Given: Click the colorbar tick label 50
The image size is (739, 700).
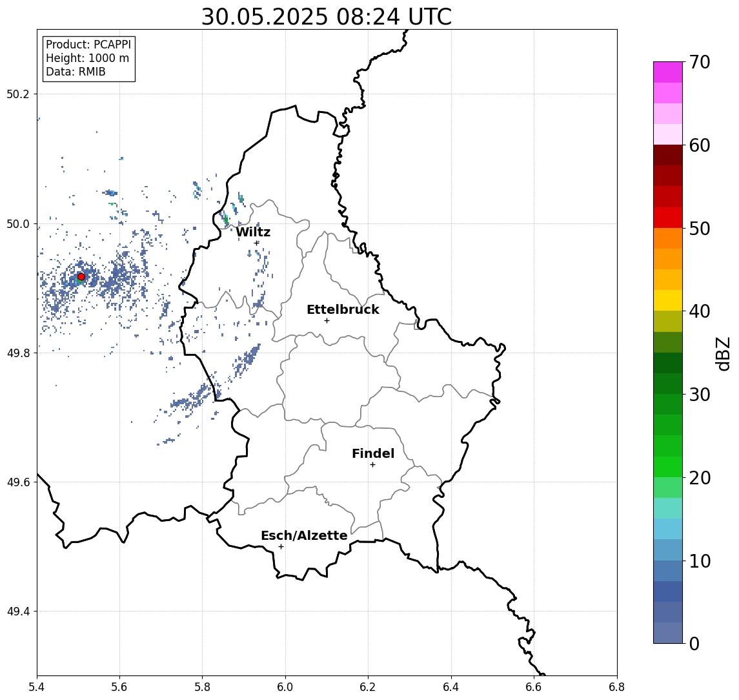Looking at the screenshot, I should point(700,229).
